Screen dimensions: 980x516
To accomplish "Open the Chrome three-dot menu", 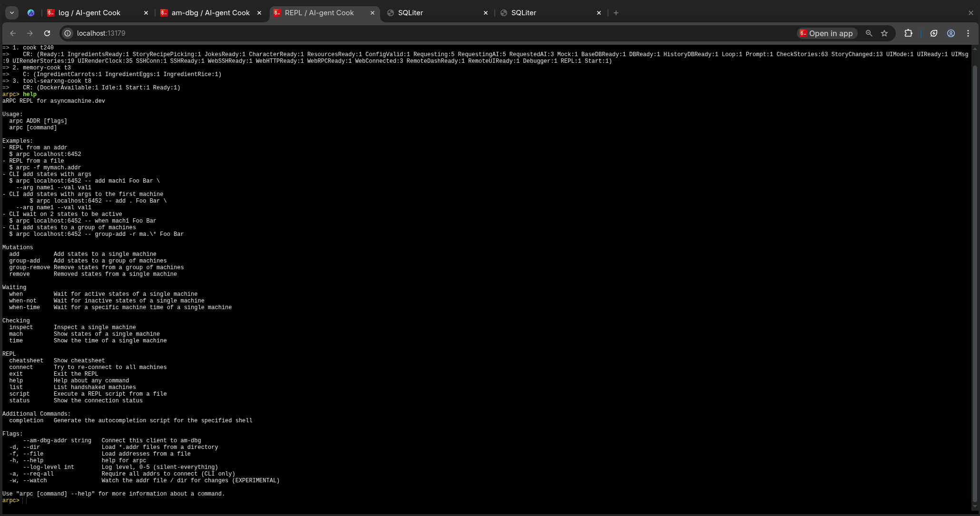I will pos(968,33).
